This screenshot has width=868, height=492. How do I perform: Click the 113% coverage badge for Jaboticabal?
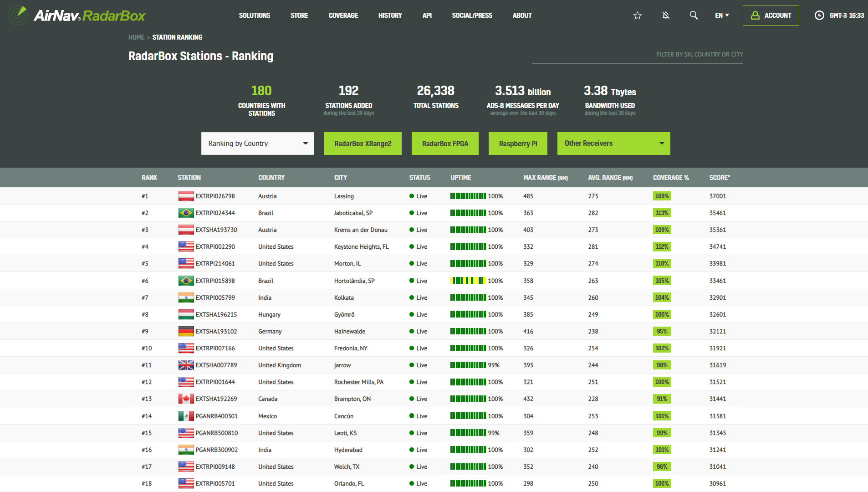click(x=662, y=213)
